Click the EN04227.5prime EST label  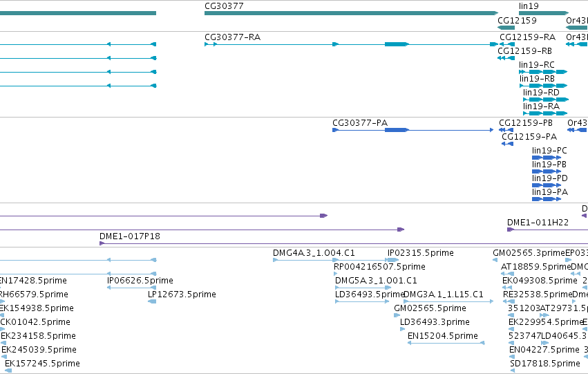pyautogui.click(x=544, y=350)
